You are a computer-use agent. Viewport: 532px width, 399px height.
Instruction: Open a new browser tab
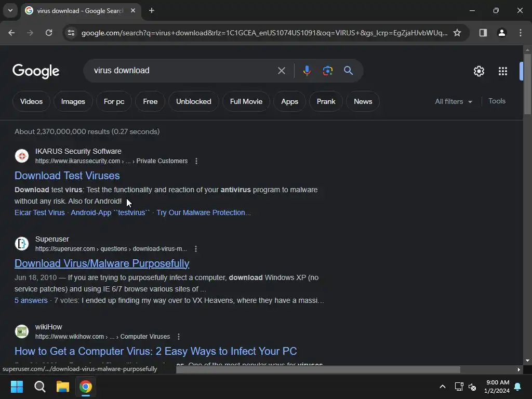[x=152, y=10]
